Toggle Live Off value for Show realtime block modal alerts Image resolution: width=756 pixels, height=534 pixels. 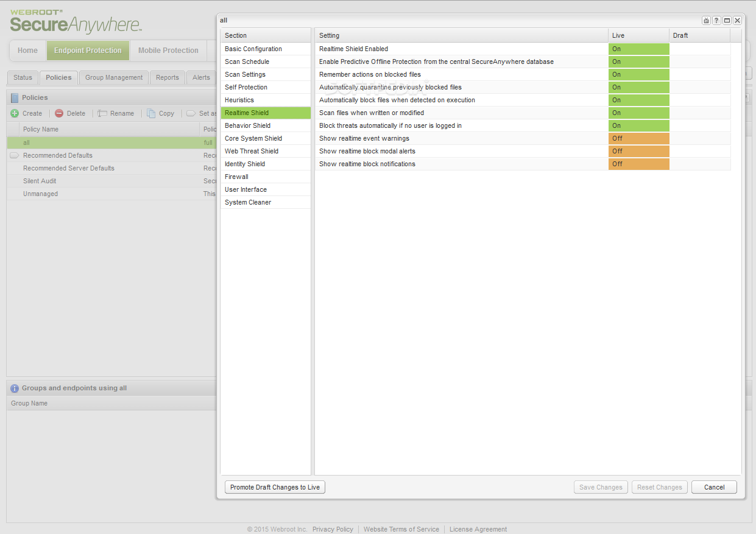[x=638, y=151]
